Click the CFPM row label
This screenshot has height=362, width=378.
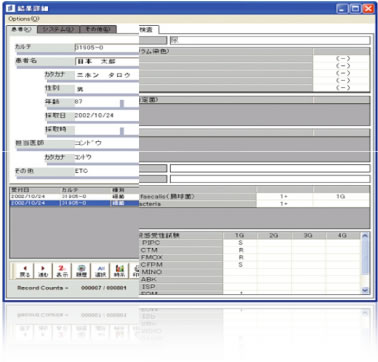click(x=151, y=265)
